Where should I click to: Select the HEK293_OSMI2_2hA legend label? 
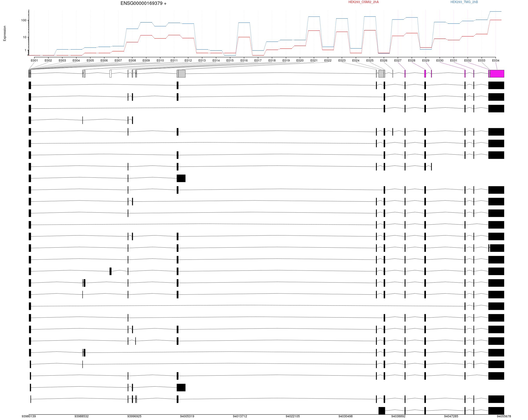point(363,2)
